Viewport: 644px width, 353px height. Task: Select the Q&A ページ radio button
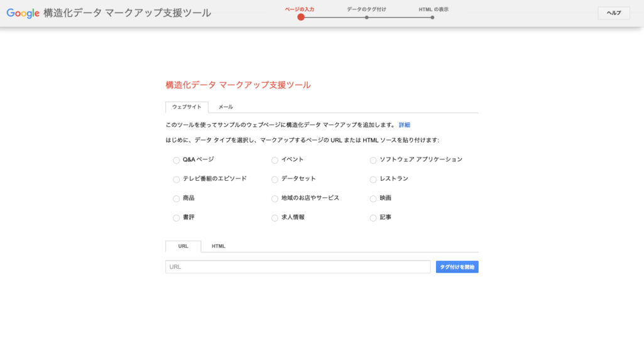tap(176, 160)
